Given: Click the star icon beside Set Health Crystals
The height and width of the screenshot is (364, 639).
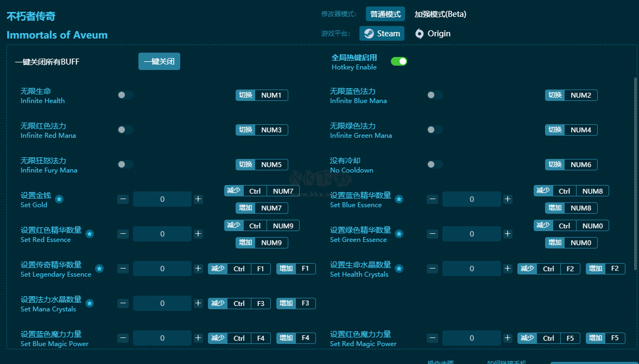Looking at the screenshot, I should (x=399, y=269).
